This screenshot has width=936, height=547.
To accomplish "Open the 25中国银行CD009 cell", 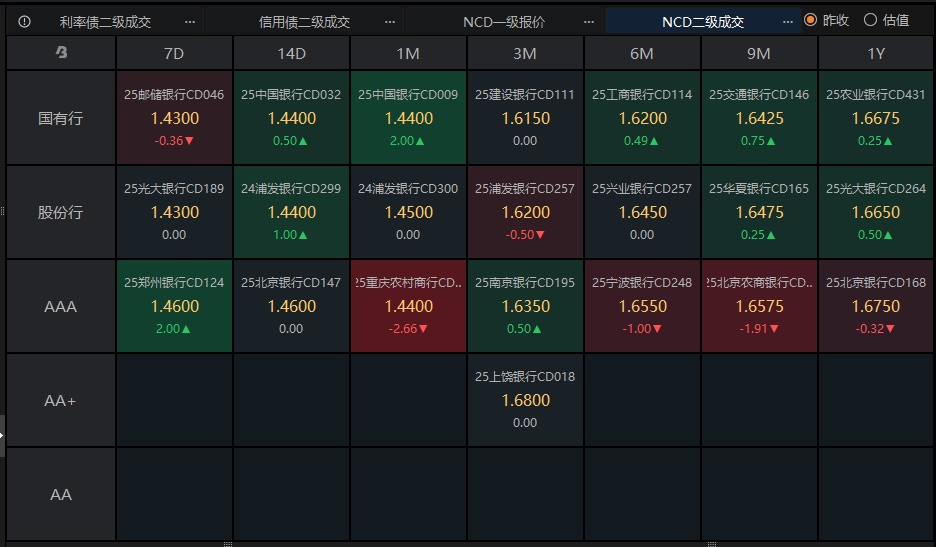I will point(408,118).
